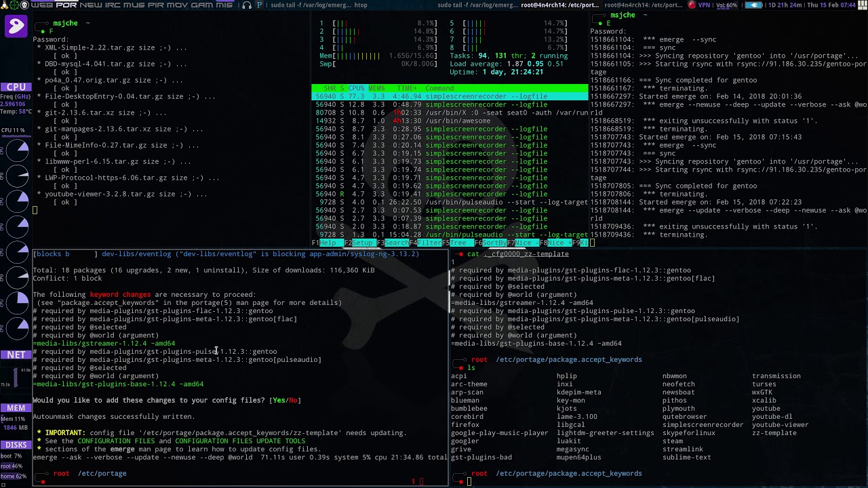Click the red record indicator next to VPN

click(692, 5)
